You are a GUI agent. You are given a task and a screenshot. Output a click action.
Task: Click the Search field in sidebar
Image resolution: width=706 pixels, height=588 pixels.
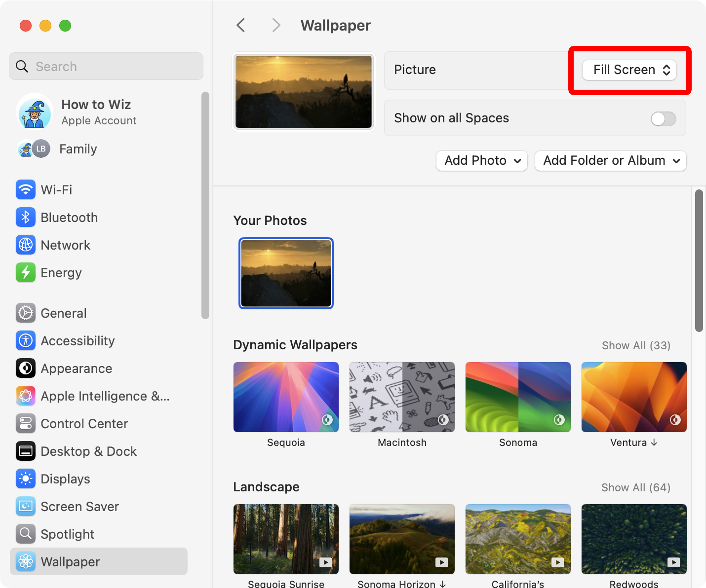point(106,67)
